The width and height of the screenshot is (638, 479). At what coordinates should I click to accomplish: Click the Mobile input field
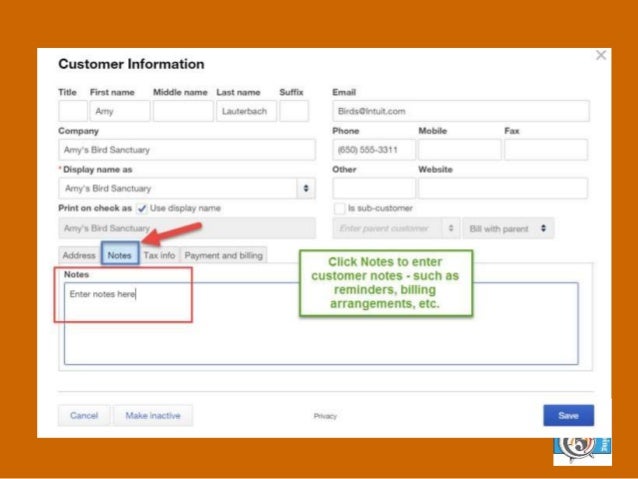[460, 150]
